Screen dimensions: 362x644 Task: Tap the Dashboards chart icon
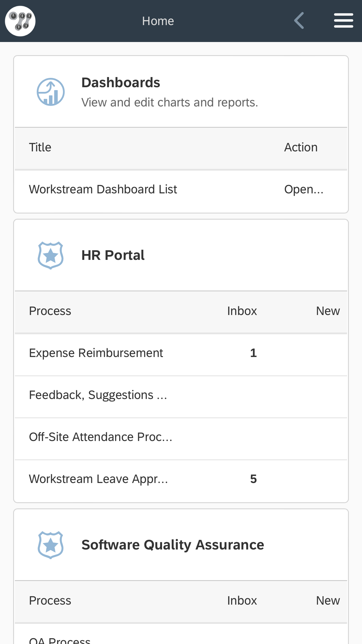coord(51,92)
